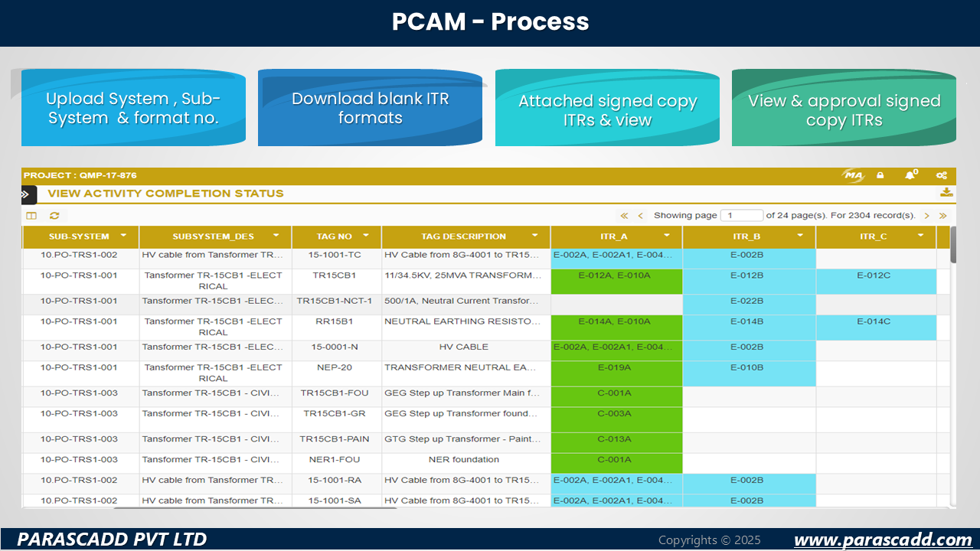Click the lock icon in header
980x551 pixels.
pos(880,175)
